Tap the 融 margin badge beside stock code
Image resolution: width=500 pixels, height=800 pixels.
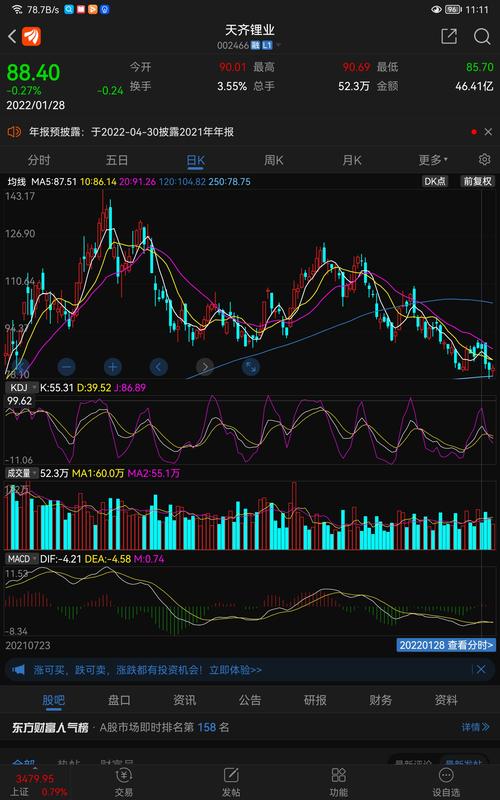256,45
